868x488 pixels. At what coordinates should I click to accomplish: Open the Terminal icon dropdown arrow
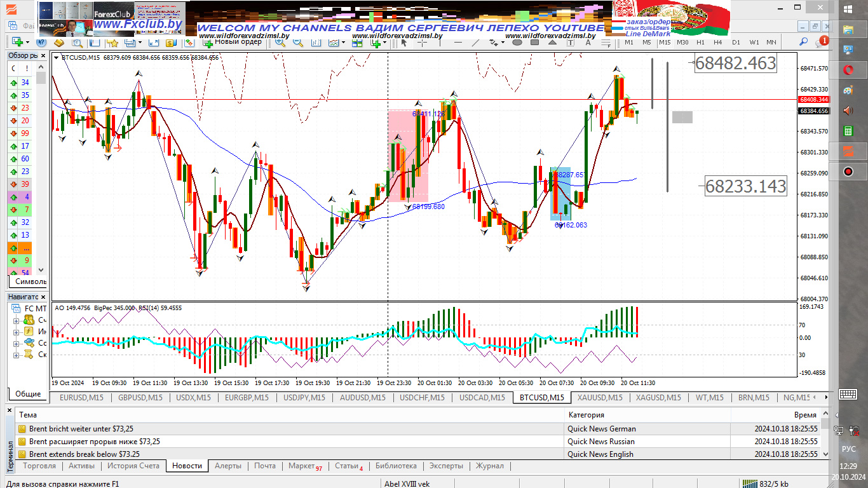(140, 42)
